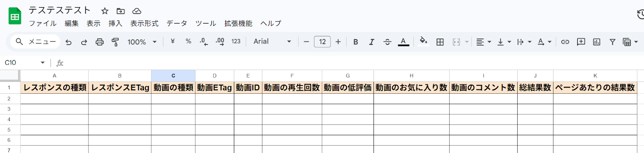The image size is (644, 153).
Task: Toggle strikethrough formatting
Action: (x=387, y=42)
